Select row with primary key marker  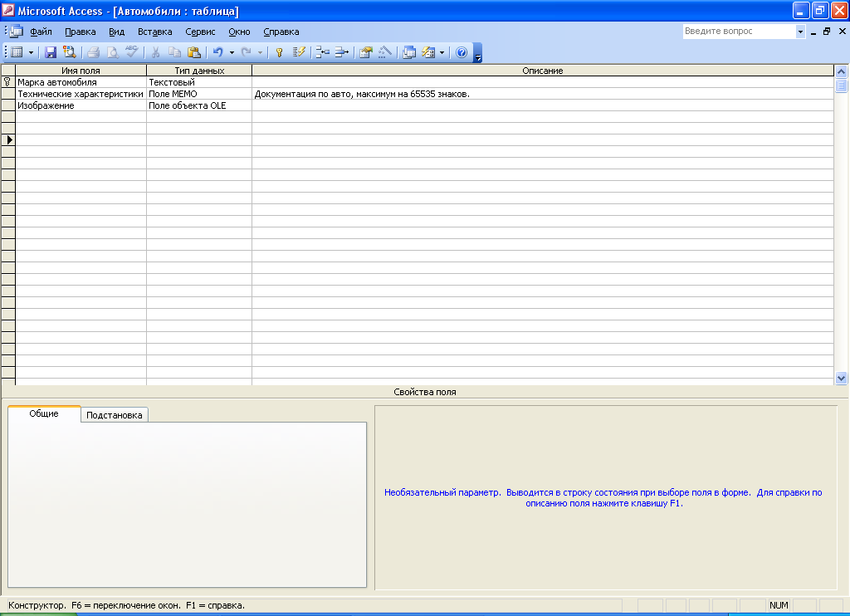pyautogui.click(x=7, y=82)
